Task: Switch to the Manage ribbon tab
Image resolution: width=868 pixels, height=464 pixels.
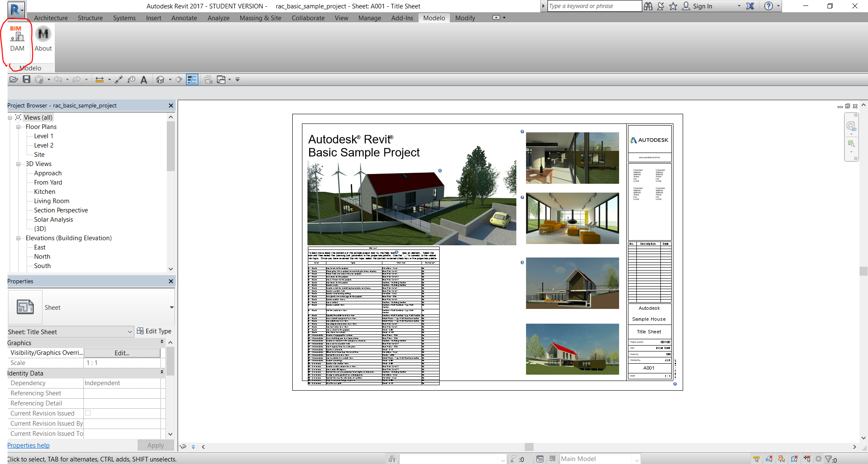Action: (369, 18)
